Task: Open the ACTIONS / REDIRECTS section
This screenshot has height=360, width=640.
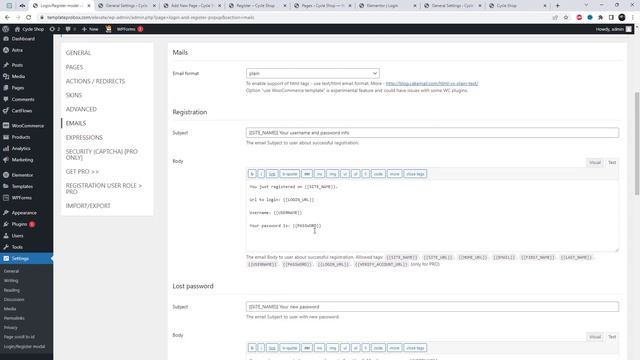Action: point(96,81)
